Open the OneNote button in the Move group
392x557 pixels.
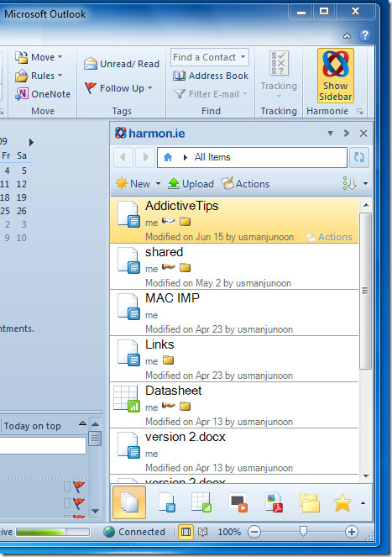[x=43, y=94]
